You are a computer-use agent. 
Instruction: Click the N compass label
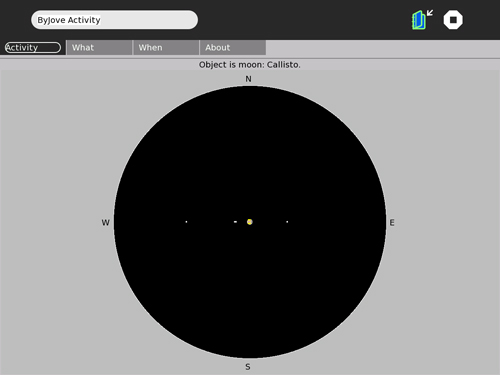point(248,79)
